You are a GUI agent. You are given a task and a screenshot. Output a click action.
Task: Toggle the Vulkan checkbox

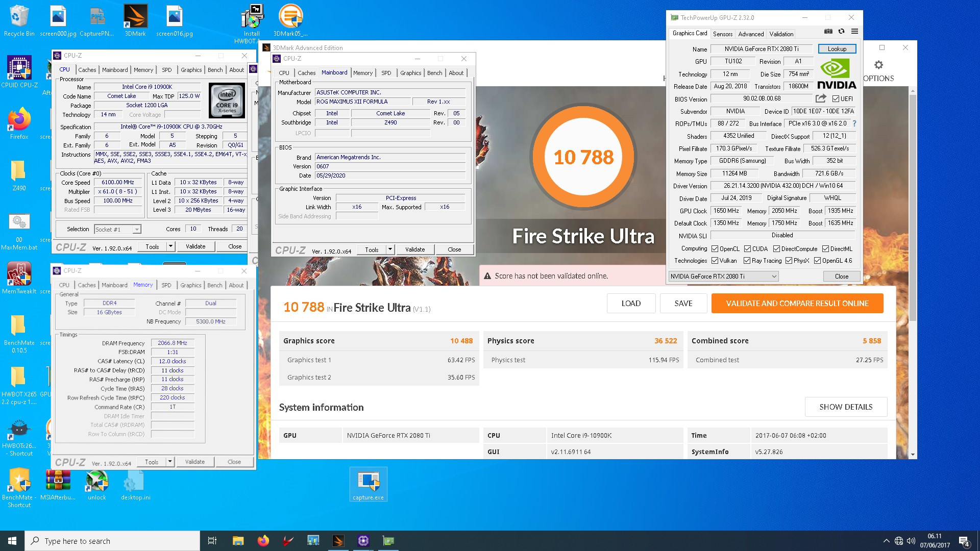point(715,261)
